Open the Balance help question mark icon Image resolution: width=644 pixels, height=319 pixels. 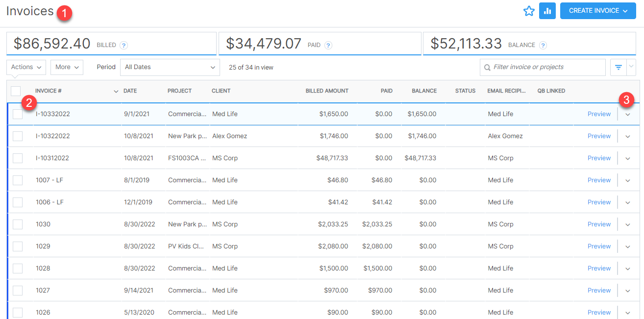pyautogui.click(x=543, y=45)
